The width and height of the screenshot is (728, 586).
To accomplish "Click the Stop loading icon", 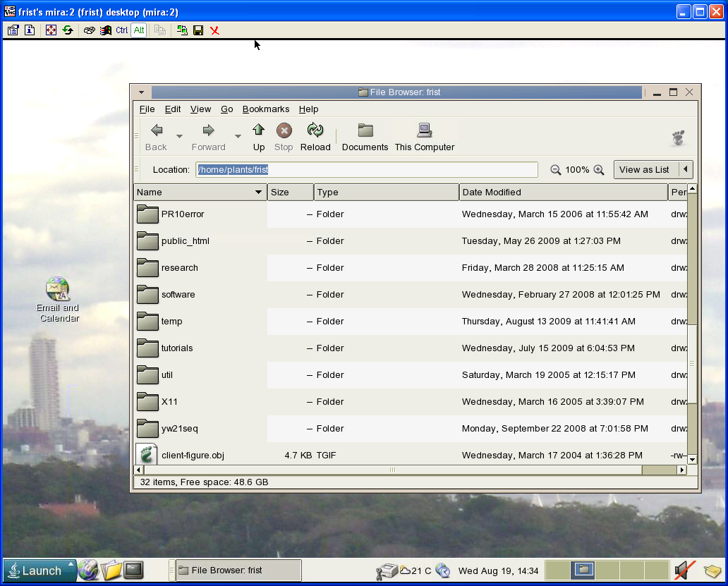I will 284,131.
